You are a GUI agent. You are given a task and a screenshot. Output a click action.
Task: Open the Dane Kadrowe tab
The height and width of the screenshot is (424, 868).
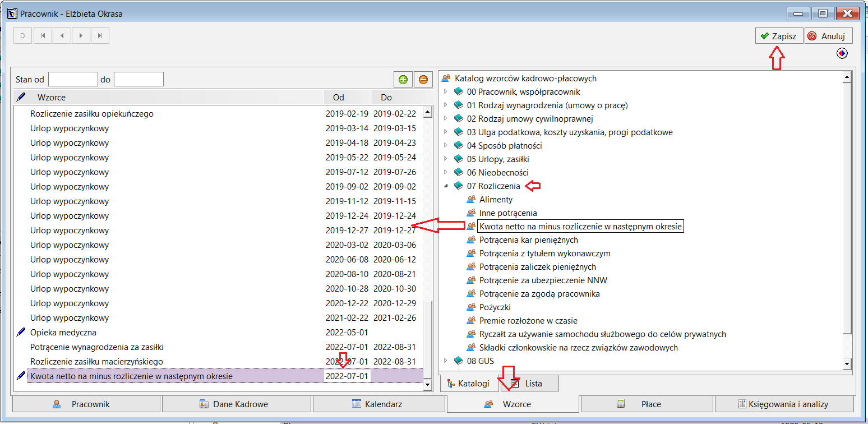(x=236, y=404)
